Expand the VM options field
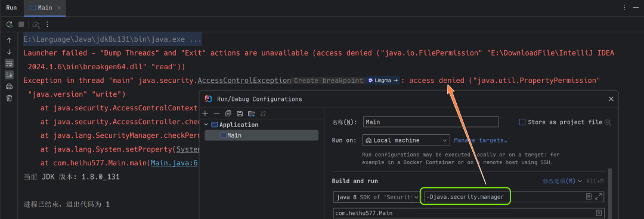The width and height of the screenshot is (644, 219). (x=599, y=197)
